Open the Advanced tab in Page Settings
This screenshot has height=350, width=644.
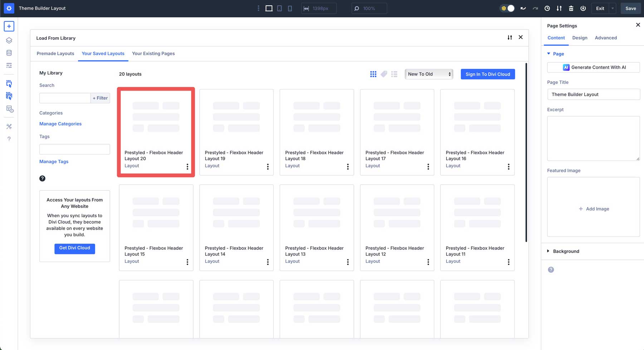click(x=605, y=38)
